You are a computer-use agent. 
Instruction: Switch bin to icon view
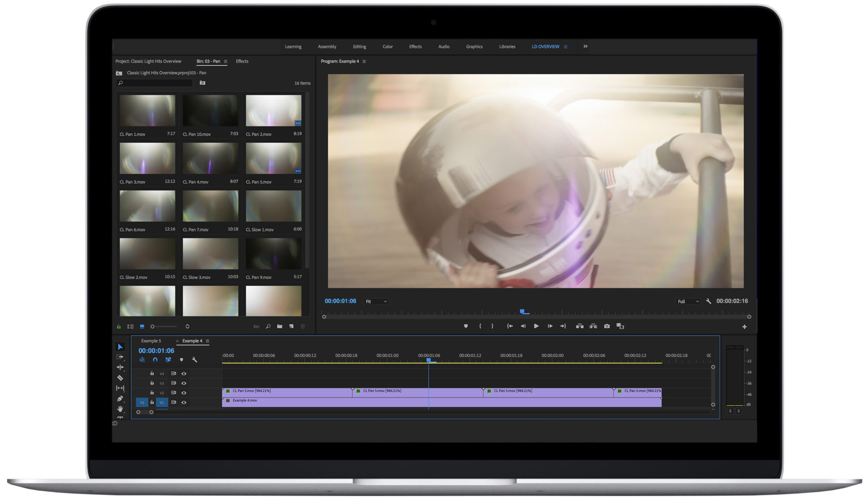142,327
